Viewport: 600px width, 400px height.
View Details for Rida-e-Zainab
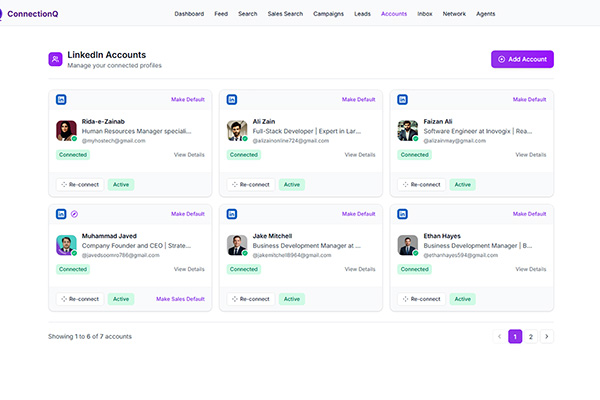point(189,155)
